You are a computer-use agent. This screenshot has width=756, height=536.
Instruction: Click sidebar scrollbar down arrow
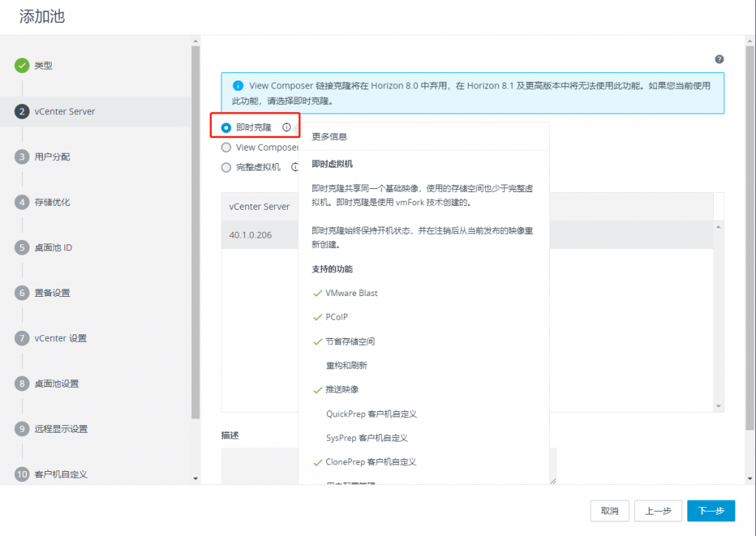pyautogui.click(x=195, y=478)
